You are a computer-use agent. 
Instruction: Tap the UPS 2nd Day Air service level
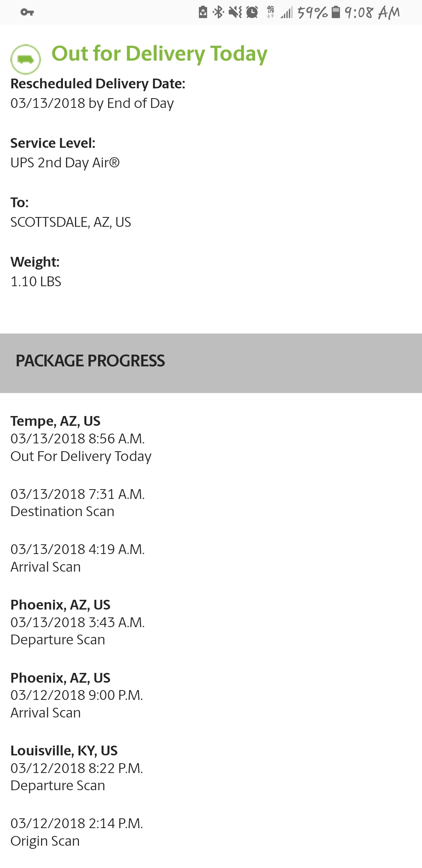(x=65, y=163)
